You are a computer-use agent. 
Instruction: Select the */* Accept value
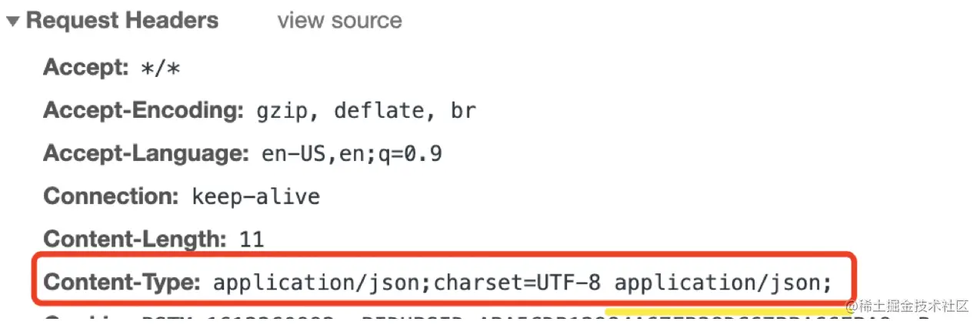(x=161, y=69)
